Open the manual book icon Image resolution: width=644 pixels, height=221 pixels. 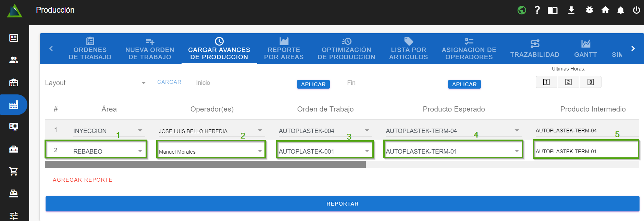(553, 10)
